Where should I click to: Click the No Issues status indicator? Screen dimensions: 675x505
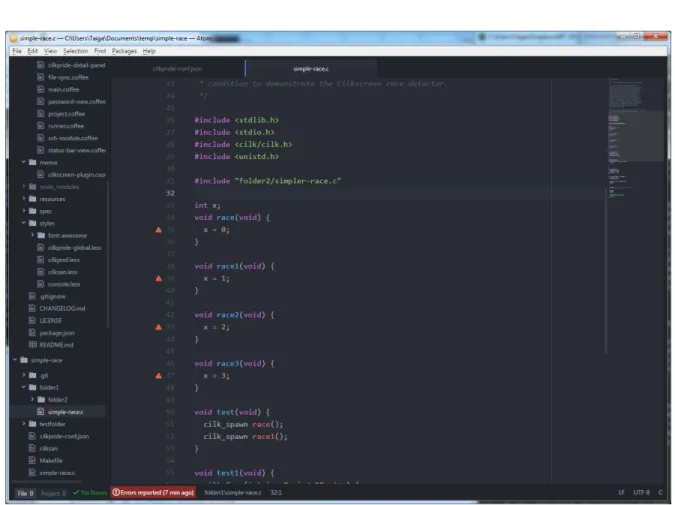click(90, 493)
